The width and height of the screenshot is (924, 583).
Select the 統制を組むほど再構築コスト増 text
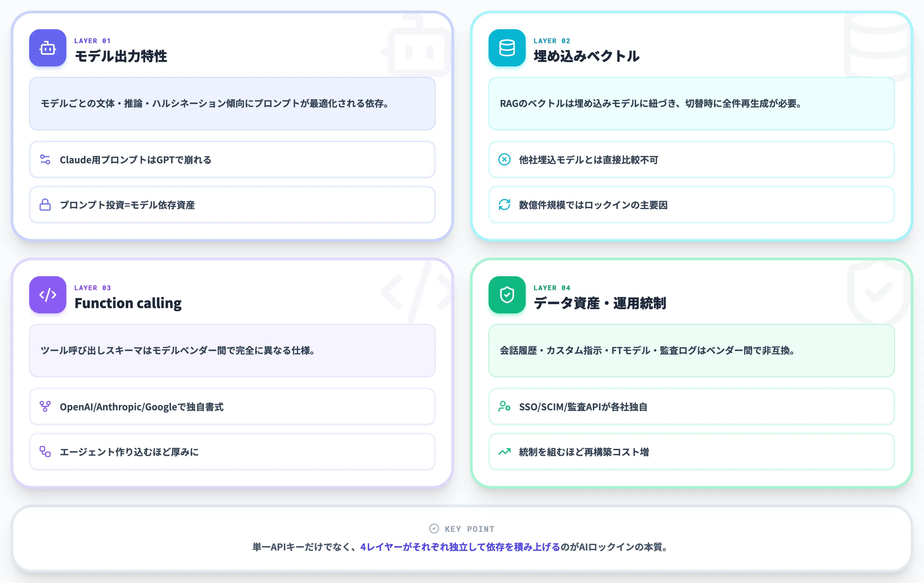pos(583,452)
